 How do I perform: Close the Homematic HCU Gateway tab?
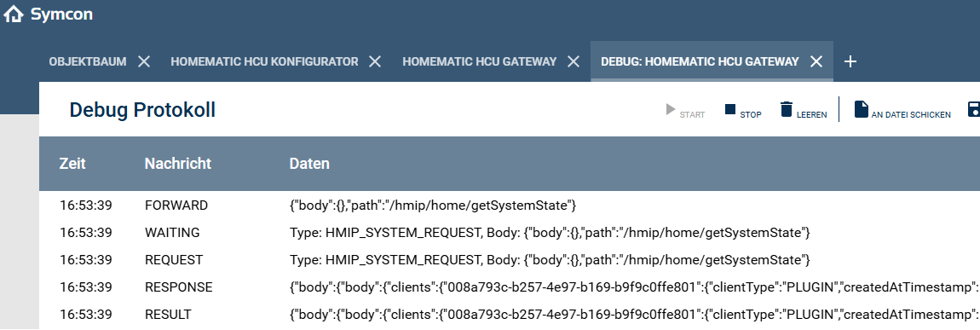574,61
